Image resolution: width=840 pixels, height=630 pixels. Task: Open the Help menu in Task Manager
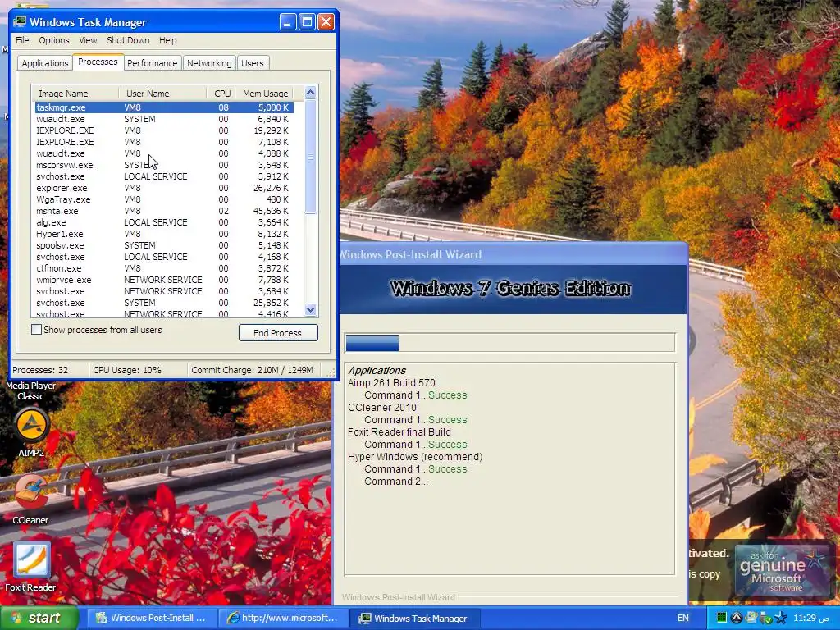[x=167, y=40]
